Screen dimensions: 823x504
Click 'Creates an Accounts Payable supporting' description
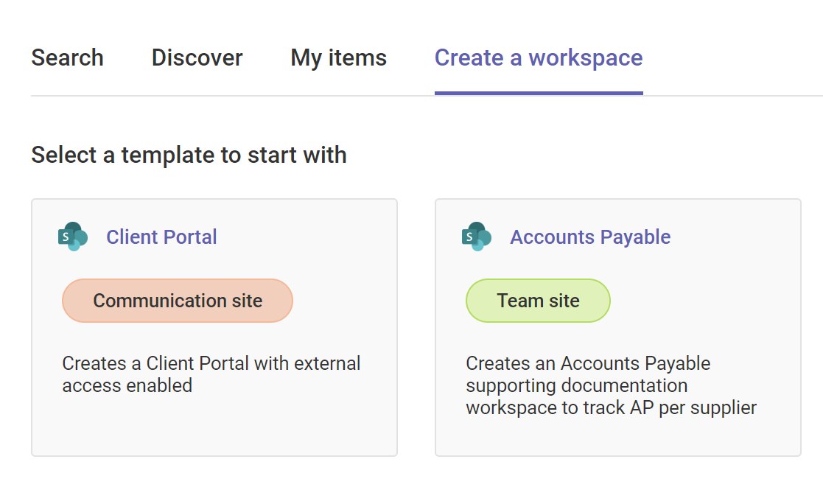pos(611,385)
